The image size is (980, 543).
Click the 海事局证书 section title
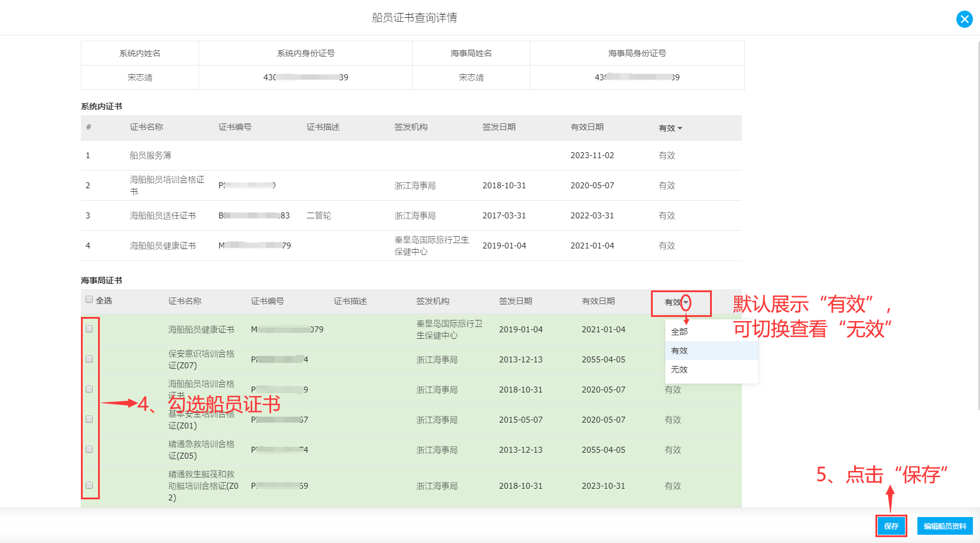[x=102, y=280]
